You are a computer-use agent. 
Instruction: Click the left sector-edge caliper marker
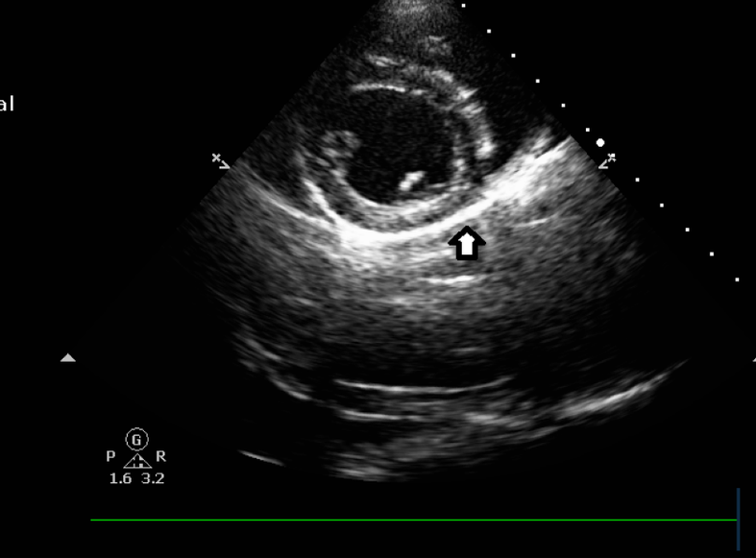click(221, 161)
